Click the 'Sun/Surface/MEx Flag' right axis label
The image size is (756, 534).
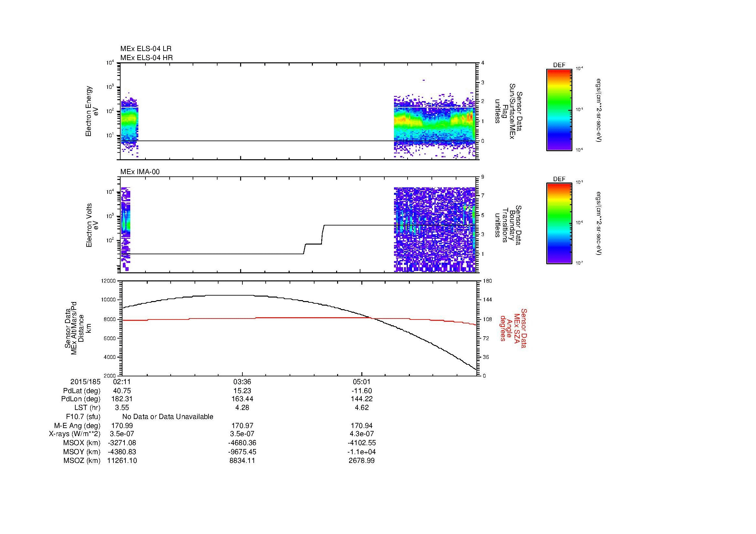508,111
